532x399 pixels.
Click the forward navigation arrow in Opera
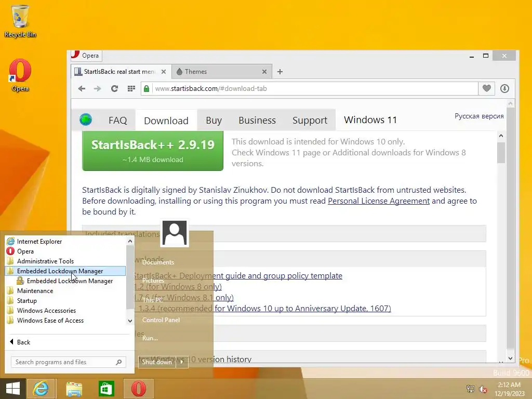(97, 88)
